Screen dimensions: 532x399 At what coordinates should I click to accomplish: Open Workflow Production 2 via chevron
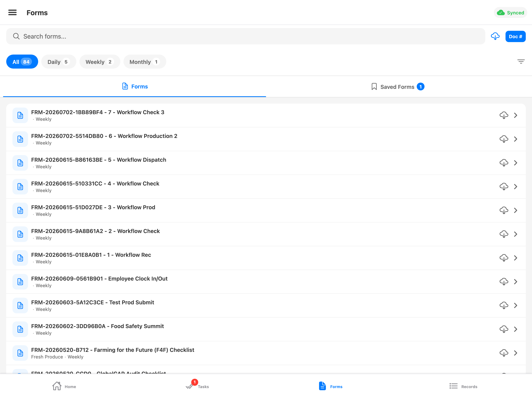[516, 139]
